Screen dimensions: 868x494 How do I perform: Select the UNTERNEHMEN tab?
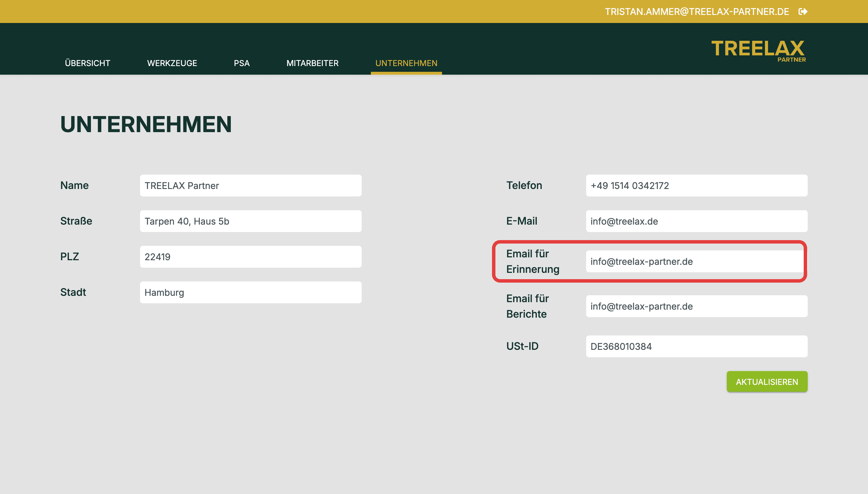(406, 63)
